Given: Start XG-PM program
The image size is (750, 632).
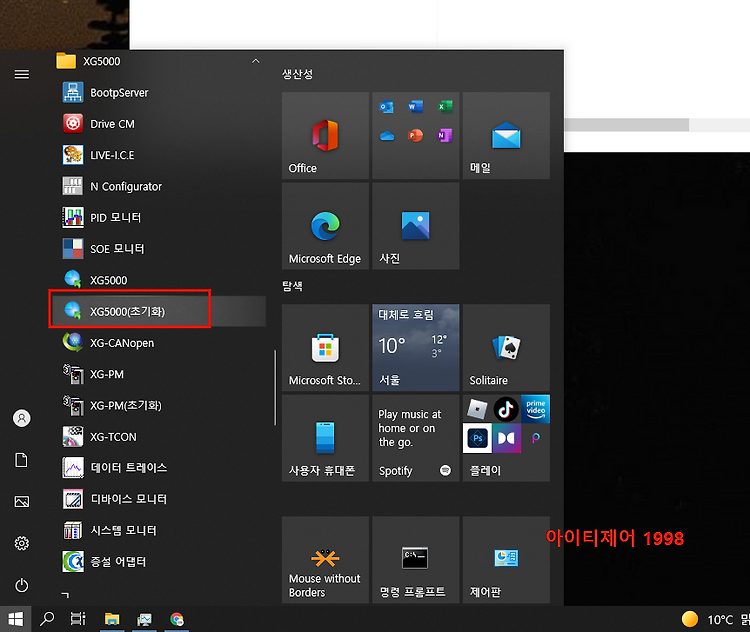Looking at the screenshot, I should 158,374.
